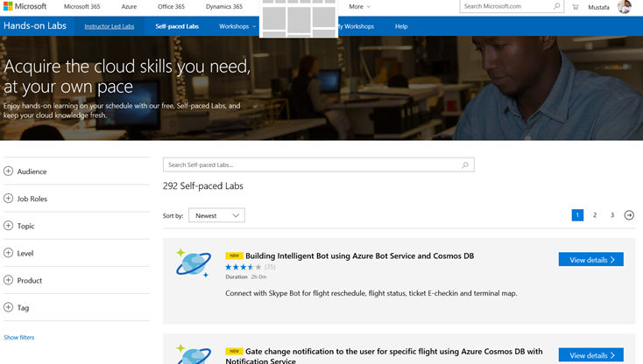Screen dimensions: 643x364
Task: Click the Self-paced Labs search magnifier icon
Action: pos(464,165)
